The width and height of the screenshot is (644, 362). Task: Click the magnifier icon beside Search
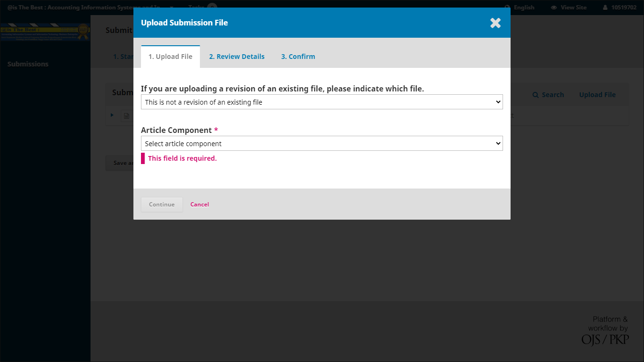point(536,95)
